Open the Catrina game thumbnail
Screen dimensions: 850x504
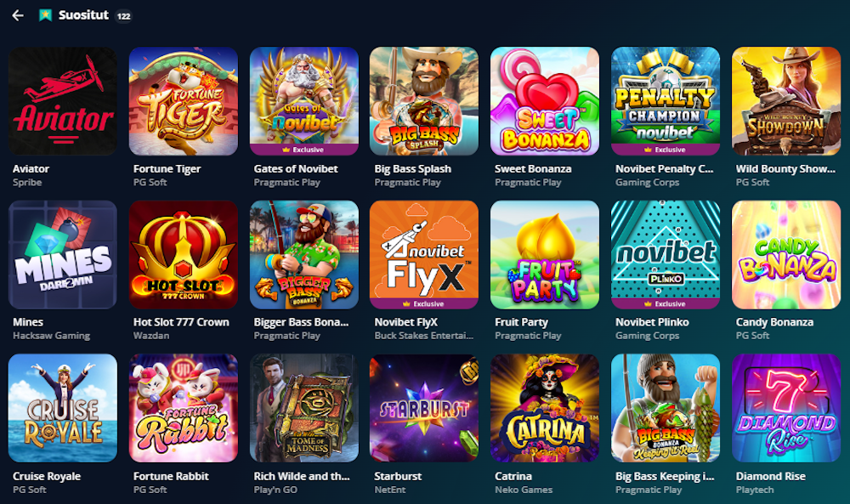(x=545, y=408)
